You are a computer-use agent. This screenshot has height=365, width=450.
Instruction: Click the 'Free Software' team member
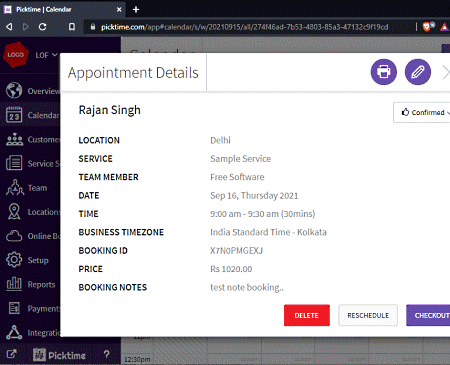(237, 177)
